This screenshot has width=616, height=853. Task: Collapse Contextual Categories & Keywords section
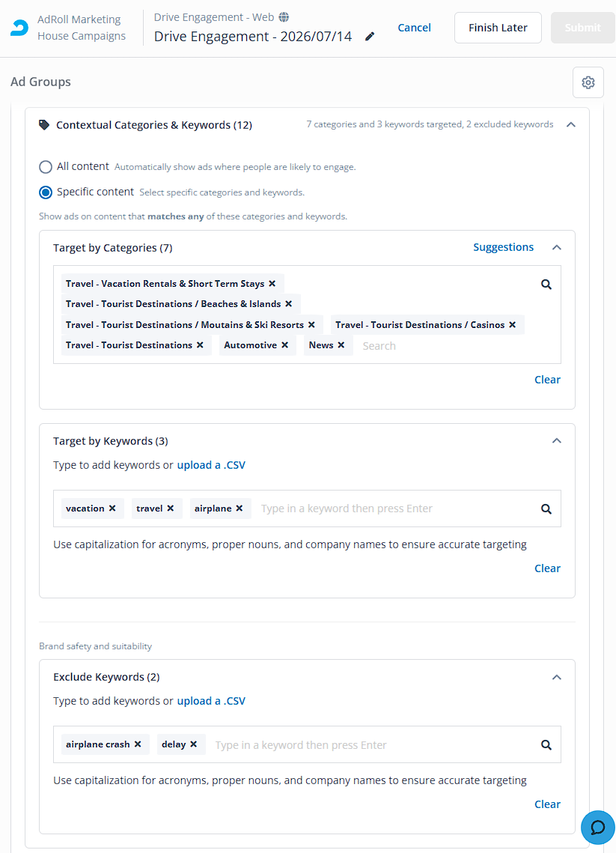point(571,124)
